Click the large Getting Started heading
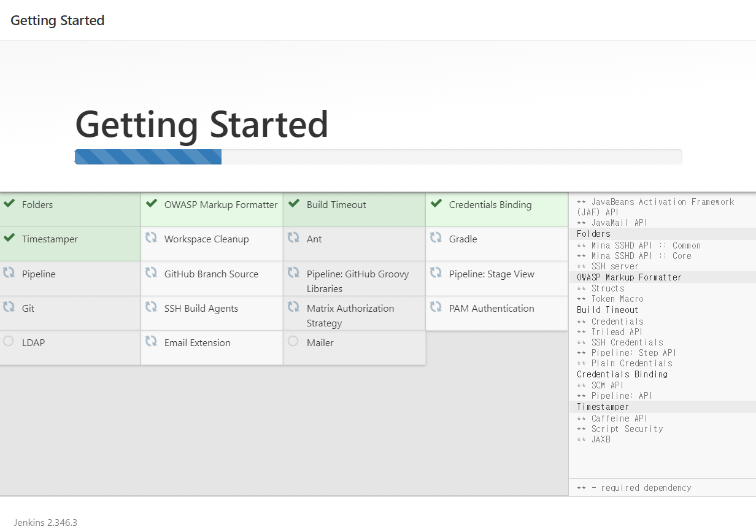The height and width of the screenshot is (532, 756). [x=202, y=125]
